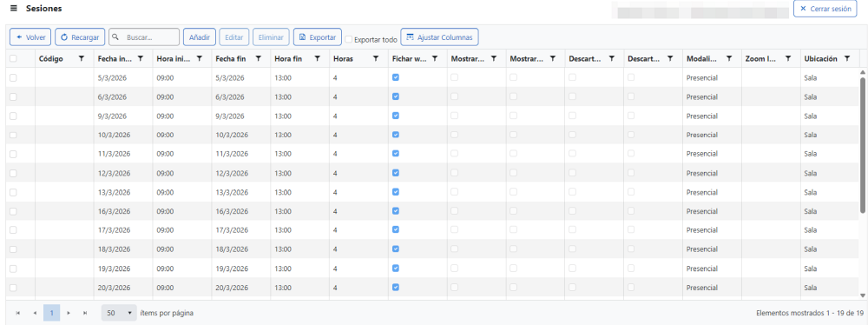
Task: Open Ajustar Columnas
Action: 439,37
